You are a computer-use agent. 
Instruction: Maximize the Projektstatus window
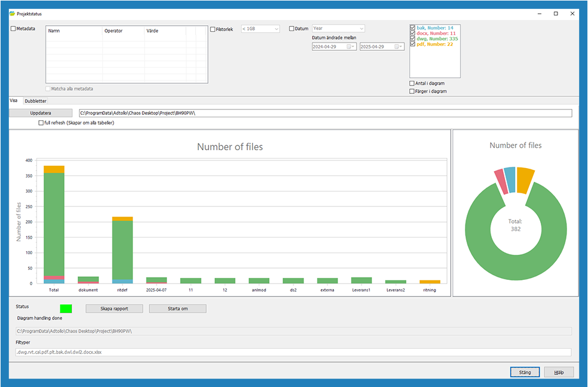(x=556, y=14)
